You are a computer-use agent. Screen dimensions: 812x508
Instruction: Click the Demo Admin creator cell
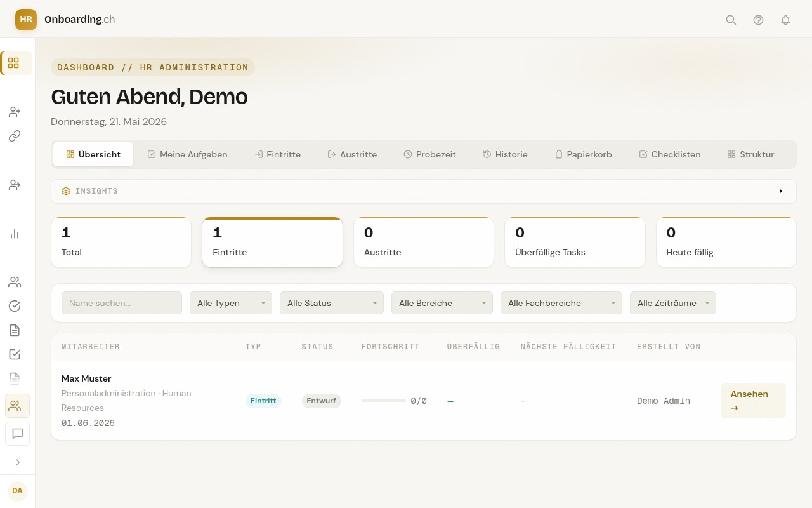tap(664, 401)
